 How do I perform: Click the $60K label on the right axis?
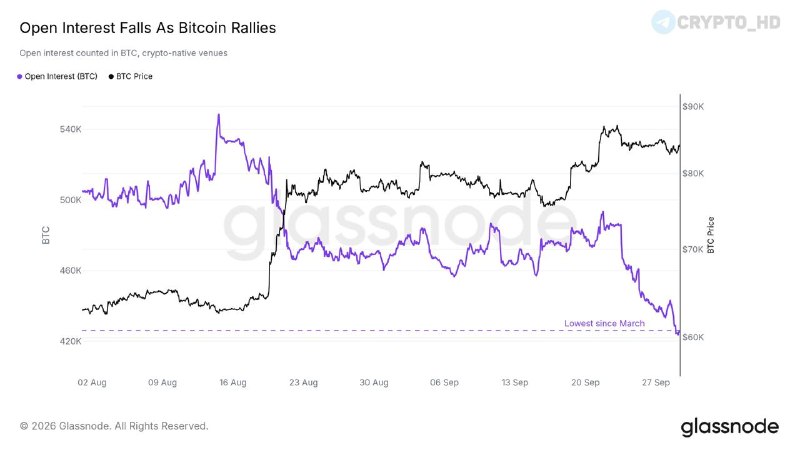coord(693,337)
